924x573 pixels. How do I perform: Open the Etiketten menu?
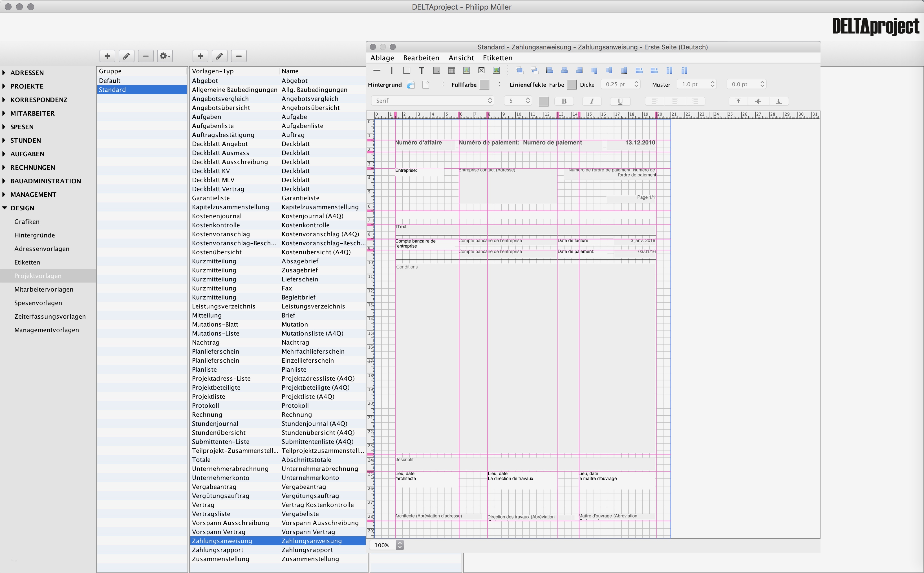497,58
